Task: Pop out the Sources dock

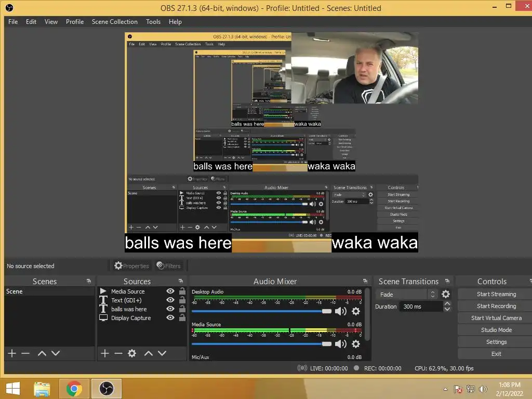Action: [181, 281]
